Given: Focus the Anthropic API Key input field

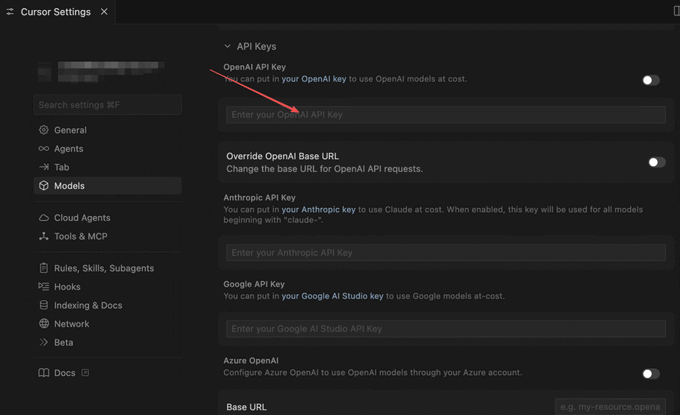Looking at the screenshot, I should (x=446, y=252).
